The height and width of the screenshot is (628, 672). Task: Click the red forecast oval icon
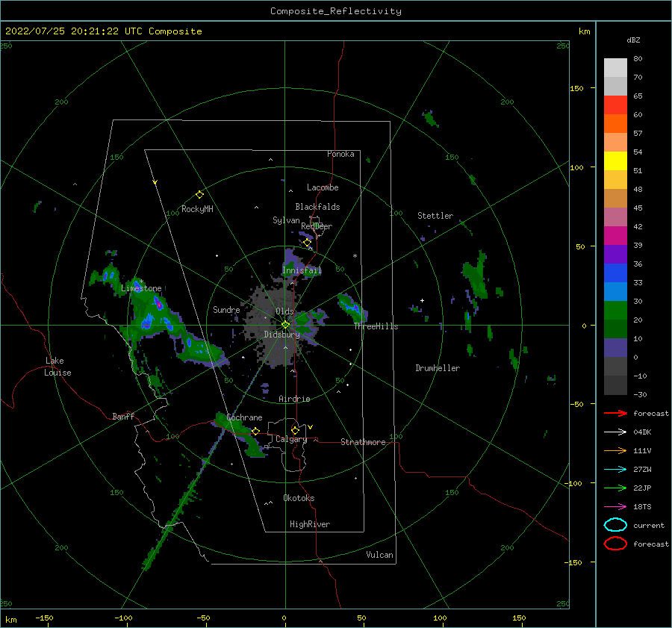click(x=615, y=544)
